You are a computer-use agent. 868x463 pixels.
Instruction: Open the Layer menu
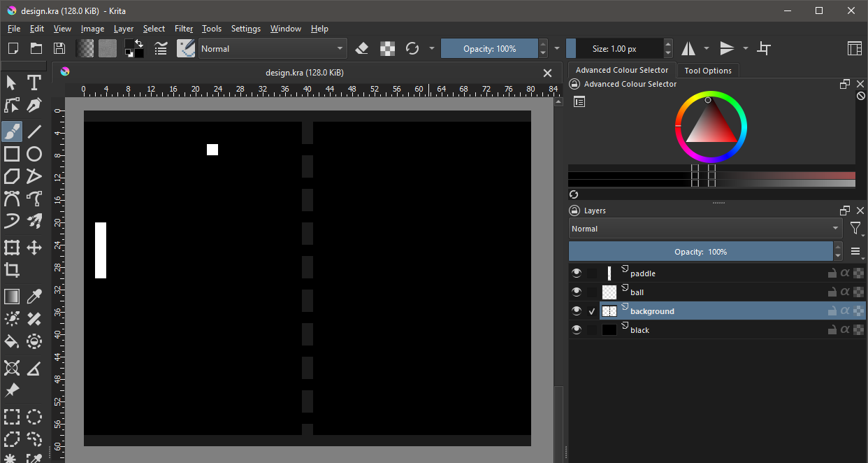(124, 29)
